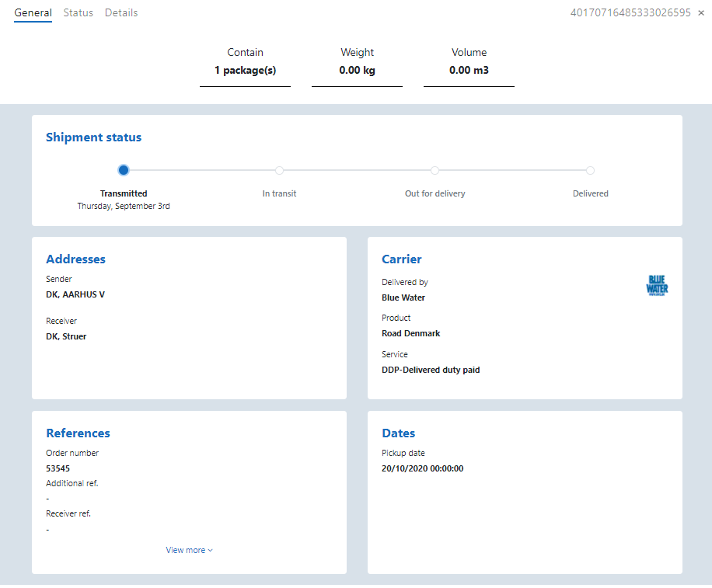The height and width of the screenshot is (588, 712).
Task: Click the Out for delivery step marker
Action: pos(435,170)
